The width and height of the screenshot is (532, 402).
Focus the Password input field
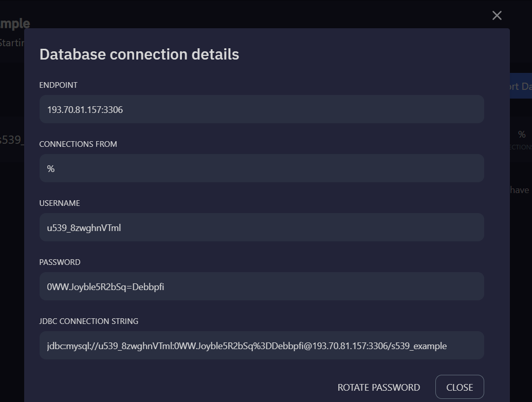point(261,286)
